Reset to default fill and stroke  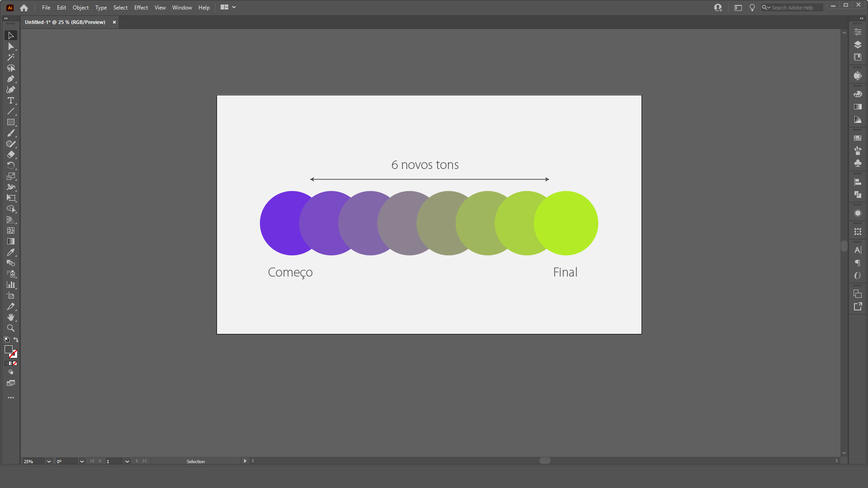(x=7, y=339)
